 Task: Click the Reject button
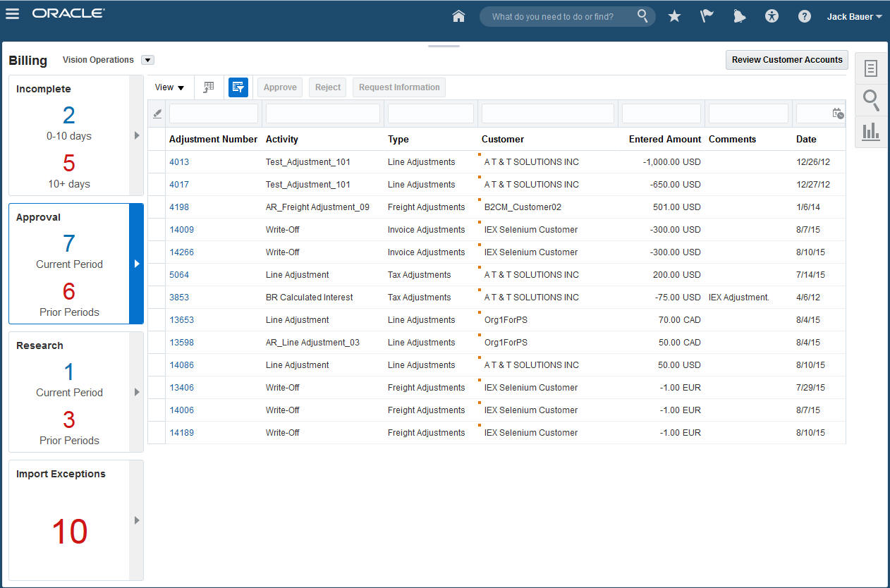[328, 87]
